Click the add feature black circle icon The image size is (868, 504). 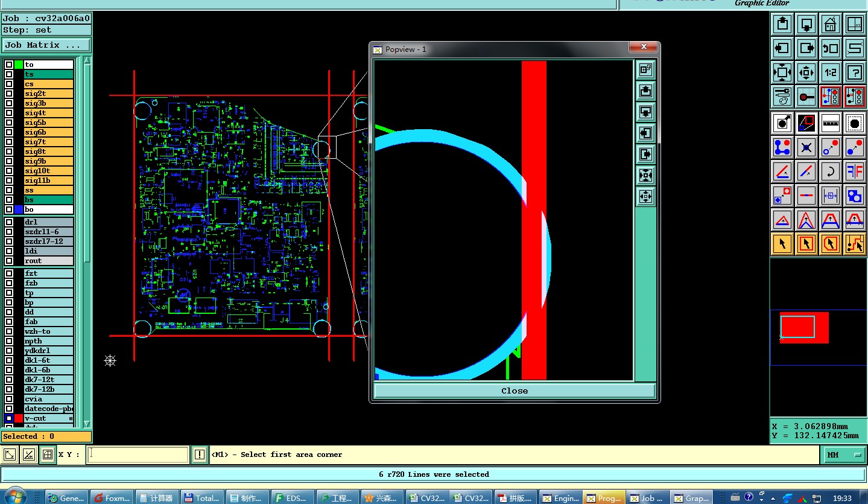[x=782, y=123]
